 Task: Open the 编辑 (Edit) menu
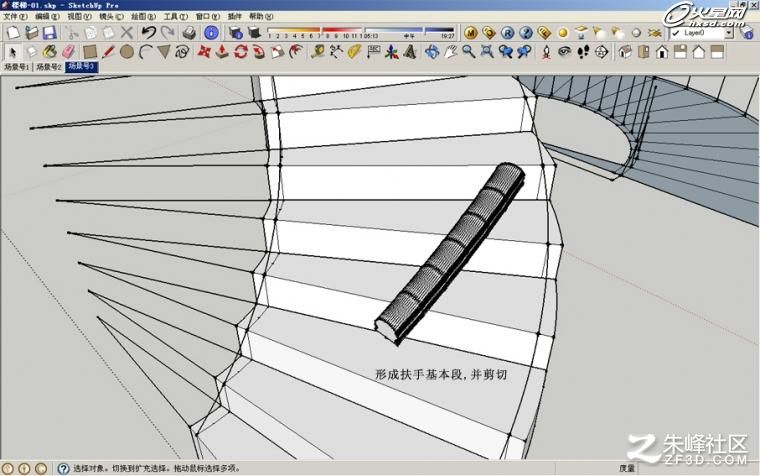pos(47,16)
